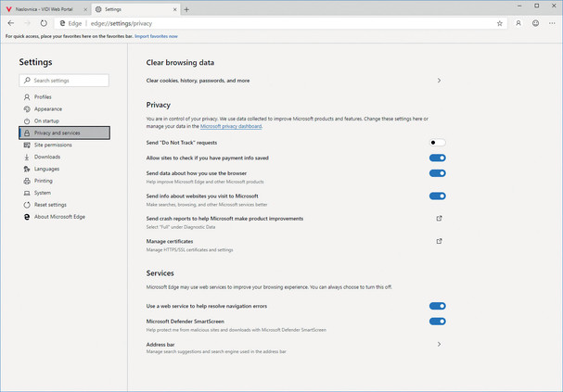This screenshot has height=392, width=563.
Task: Click the browser back arrow
Action: [11, 23]
